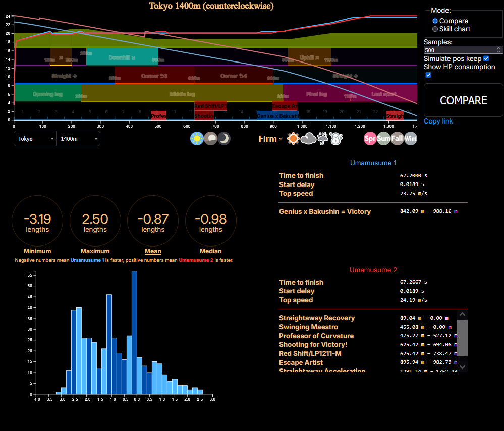504x431 pixels.
Task: Click the Downhill section on course chart
Action: click(122, 57)
